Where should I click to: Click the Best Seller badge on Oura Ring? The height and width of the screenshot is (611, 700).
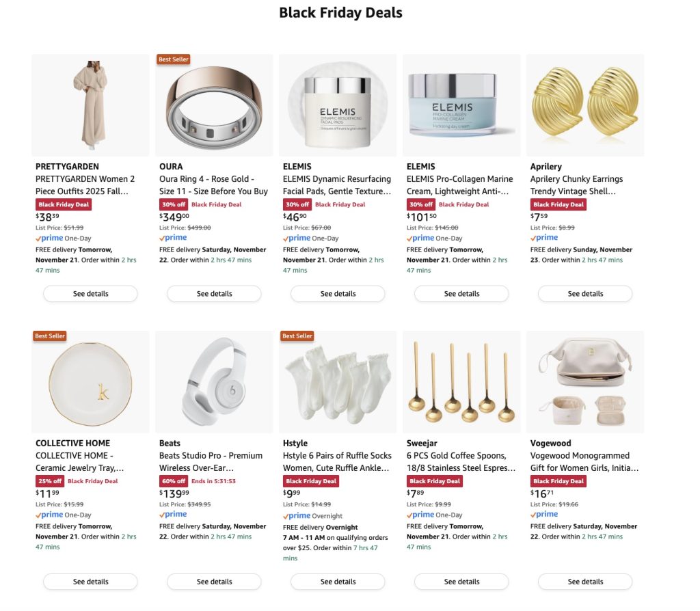[x=174, y=59]
